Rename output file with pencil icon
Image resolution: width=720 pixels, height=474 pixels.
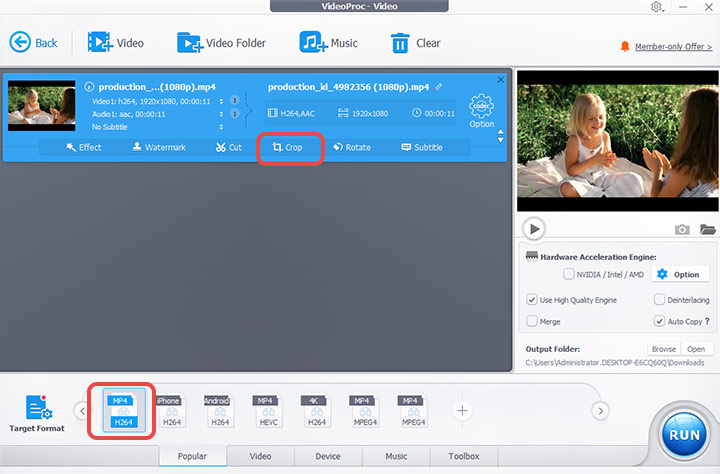pyautogui.click(x=439, y=86)
